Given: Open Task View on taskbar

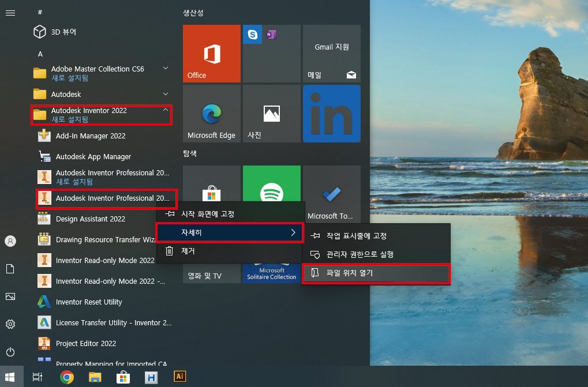Looking at the screenshot, I should (x=38, y=377).
